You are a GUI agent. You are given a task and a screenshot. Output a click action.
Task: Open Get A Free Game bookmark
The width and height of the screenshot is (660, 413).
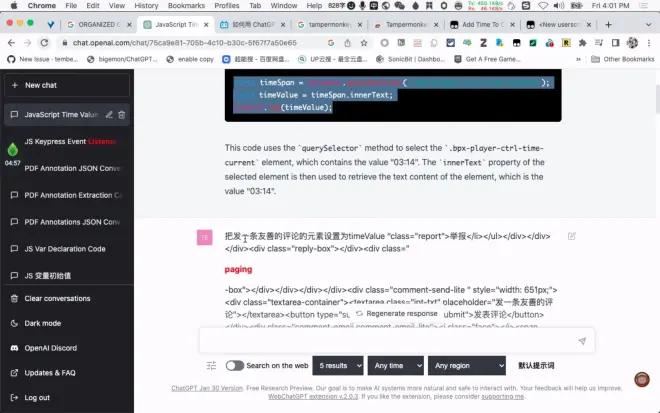(487, 59)
